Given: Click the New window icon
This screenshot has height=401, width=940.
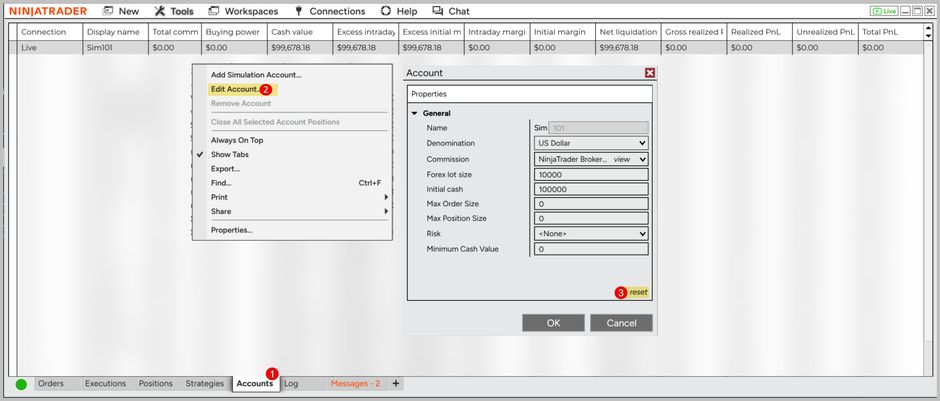Looking at the screenshot, I should point(108,11).
